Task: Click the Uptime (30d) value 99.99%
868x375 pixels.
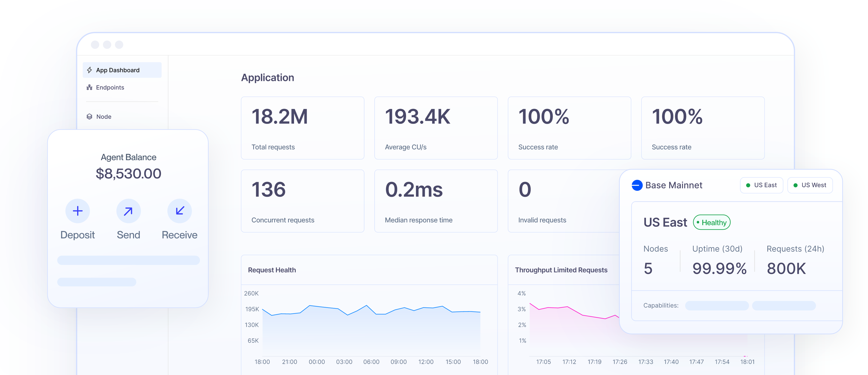Action: (719, 269)
